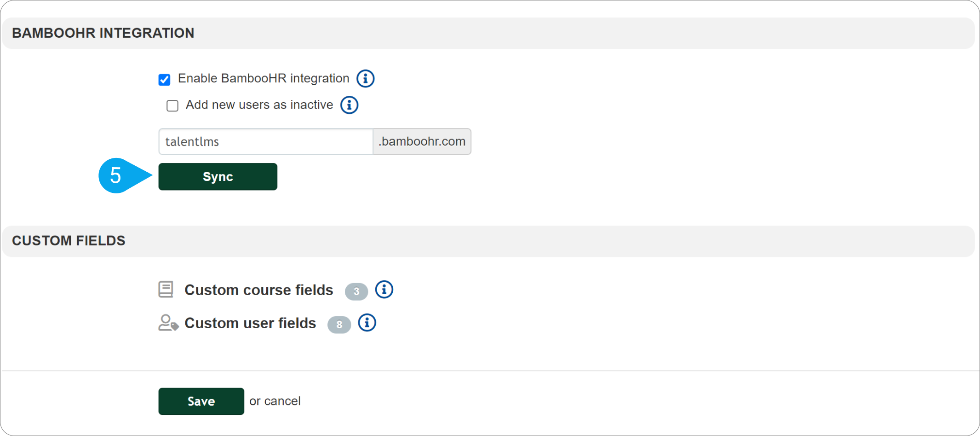Expand Custom course fields section
The image size is (980, 436).
259,290
